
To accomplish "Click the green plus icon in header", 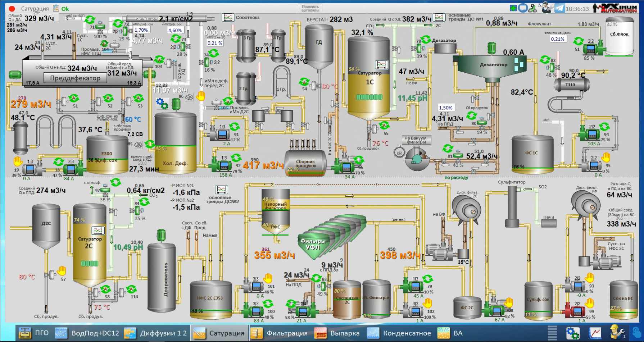I will 513,8.
